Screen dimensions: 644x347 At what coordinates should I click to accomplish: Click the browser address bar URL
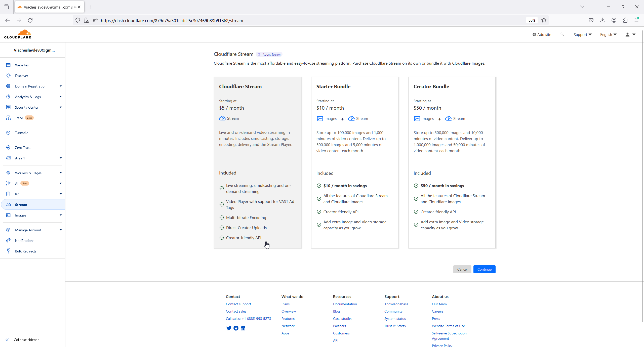pos(172,21)
